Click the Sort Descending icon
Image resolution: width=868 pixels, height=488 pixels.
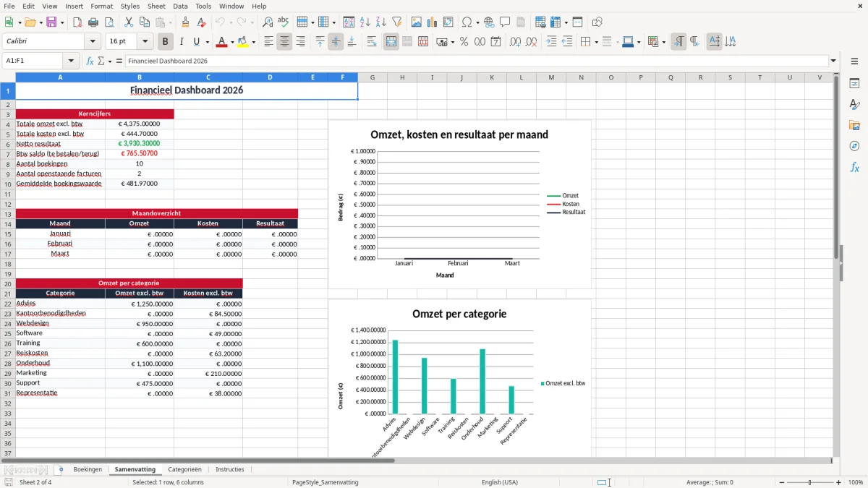381,22
